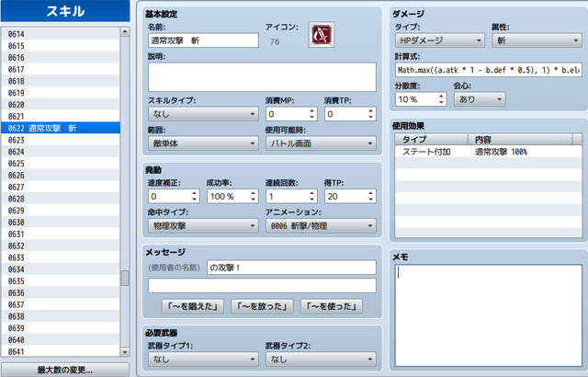Click the 「～を使った」 button
Screen dimensions: 588x377
click(x=332, y=306)
